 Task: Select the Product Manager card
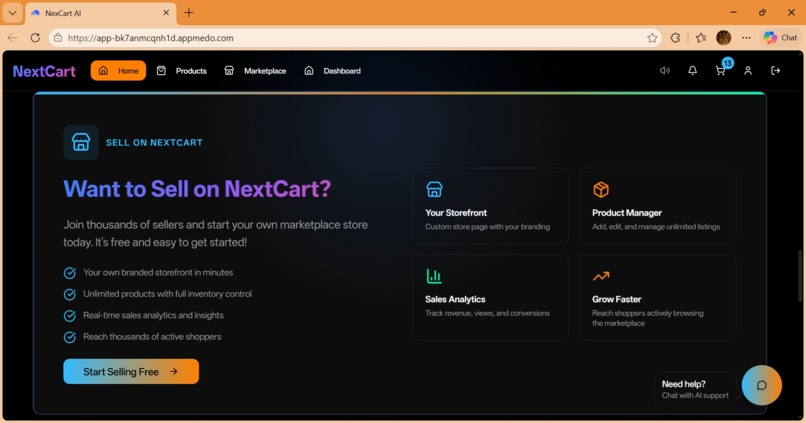point(657,206)
